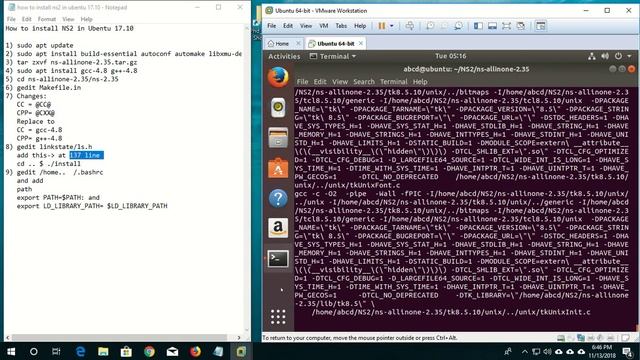Click the Windows taskbar clock 6:46 PM
The width and height of the screenshot is (640, 360).
[x=602, y=351]
